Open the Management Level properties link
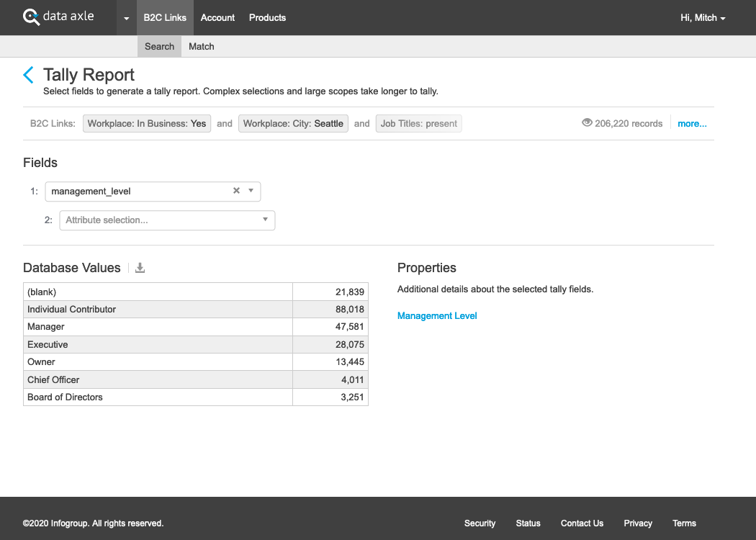 pyautogui.click(x=437, y=315)
